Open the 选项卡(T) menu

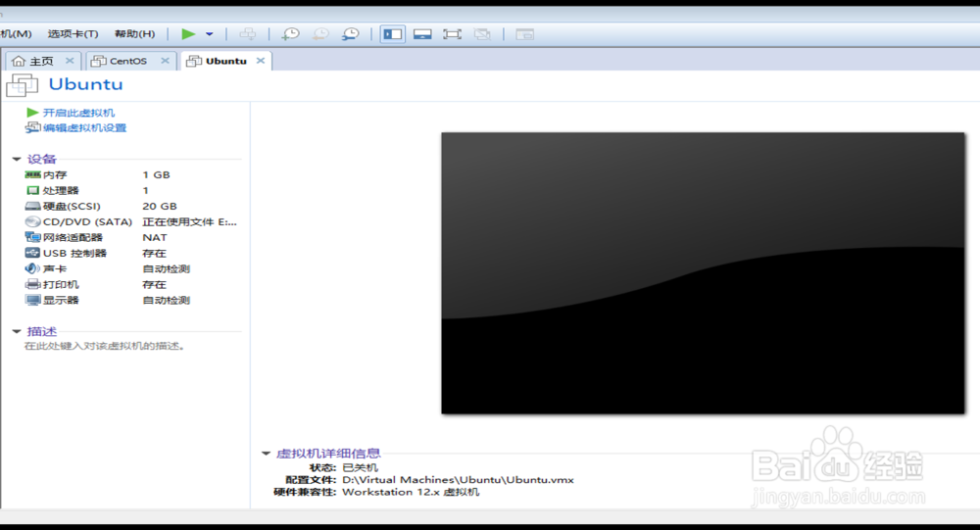(x=73, y=33)
